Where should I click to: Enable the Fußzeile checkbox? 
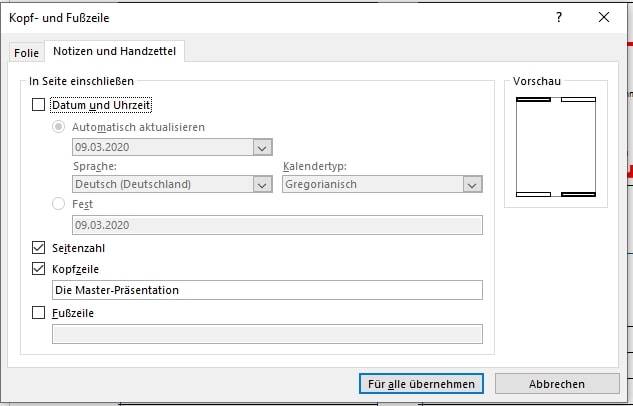pyautogui.click(x=38, y=312)
